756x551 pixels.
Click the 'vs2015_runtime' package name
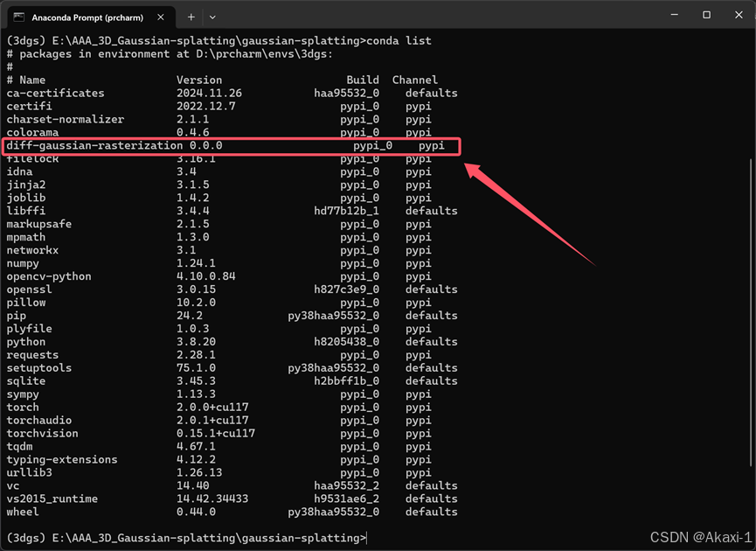[52, 499]
